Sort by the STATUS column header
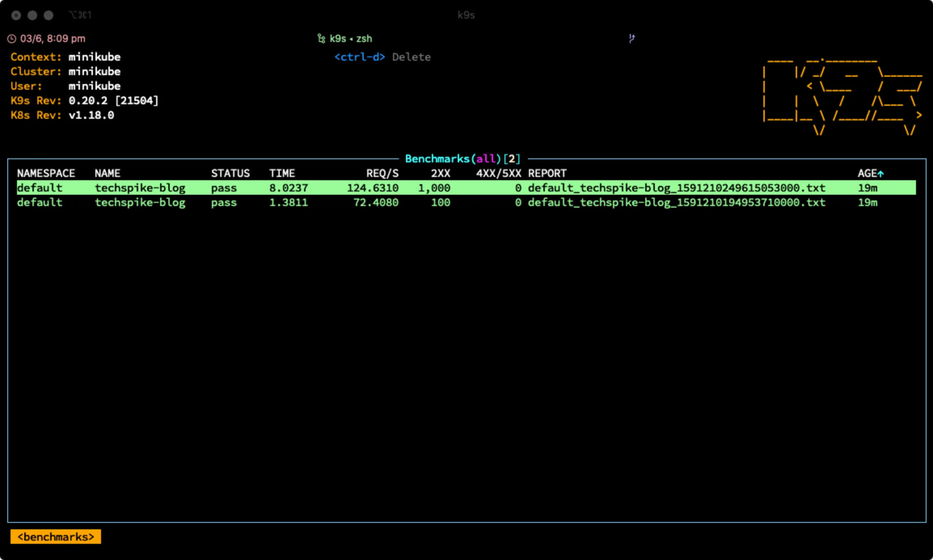The height and width of the screenshot is (560, 933). [230, 173]
